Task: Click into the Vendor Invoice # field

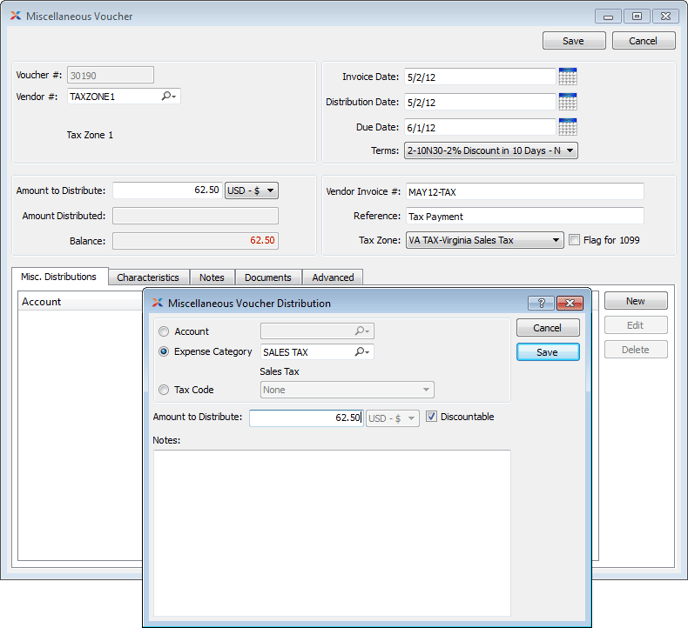Action: pyautogui.click(x=524, y=192)
